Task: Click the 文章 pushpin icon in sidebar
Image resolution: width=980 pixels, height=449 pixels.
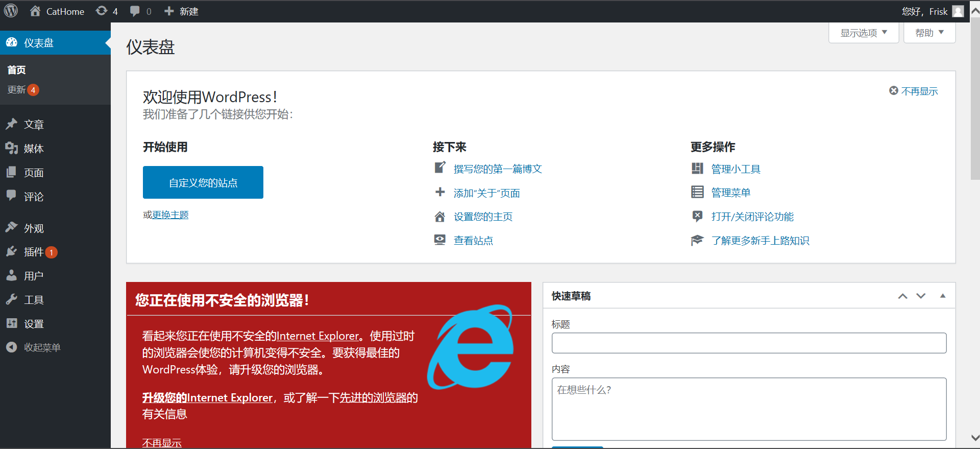Action: [11, 124]
